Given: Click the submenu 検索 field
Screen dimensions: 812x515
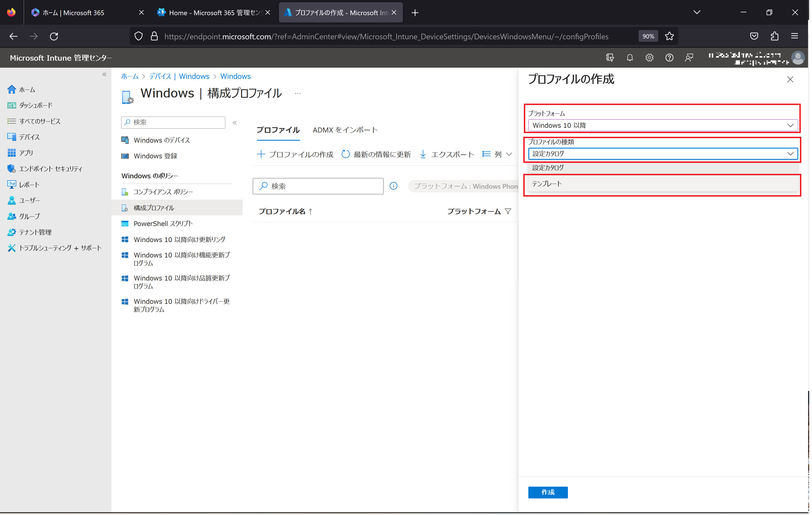Looking at the screenshot, I should [173, 122].
